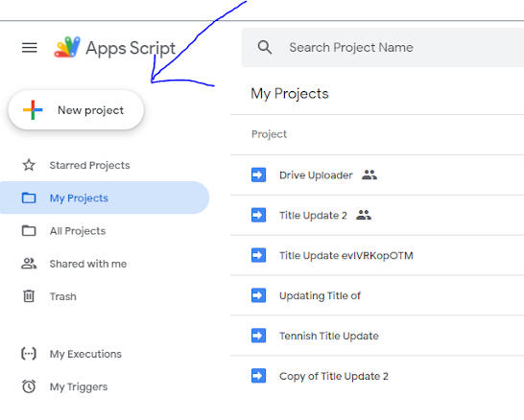Click shared people icon beside Drive Uploader
Image resolution: width=524 pixels, height=420 pixels.
(x=369, y=175)
